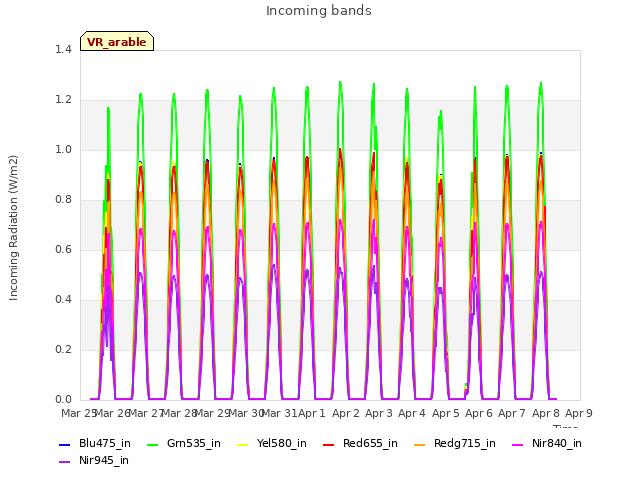This screenshot has height=480, width=640.
Task: Click the Apr 5 x-axis date label
Action: [x=445, y=413]
